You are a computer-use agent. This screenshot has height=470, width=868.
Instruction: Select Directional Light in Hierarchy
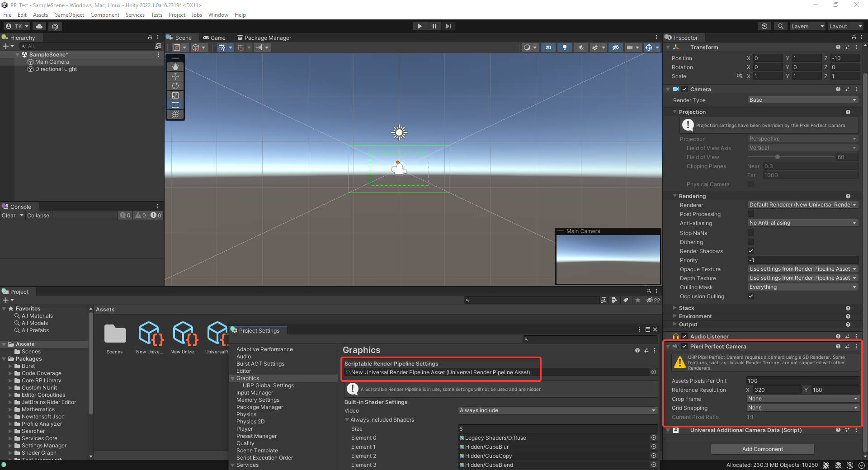click(56, 69)
